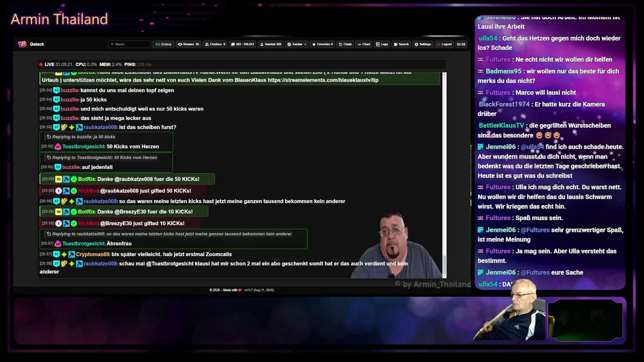Open Settings from the toolbar
This screenshot has width=644, height=362.
(x=423, y=44)
